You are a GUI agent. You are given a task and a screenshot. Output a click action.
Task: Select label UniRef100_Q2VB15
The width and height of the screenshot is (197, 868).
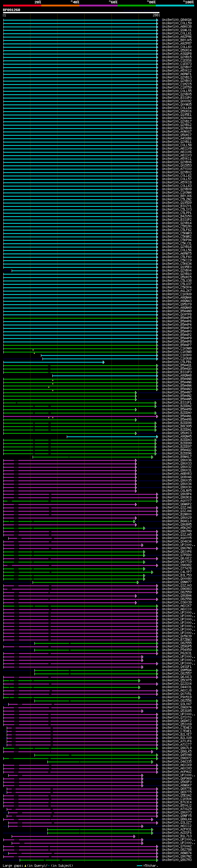pos(177,57)
